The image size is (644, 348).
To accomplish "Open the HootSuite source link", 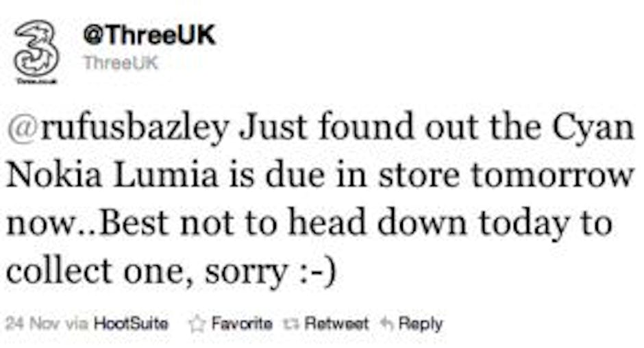I will pyautogui.click(x=130, y=323).
